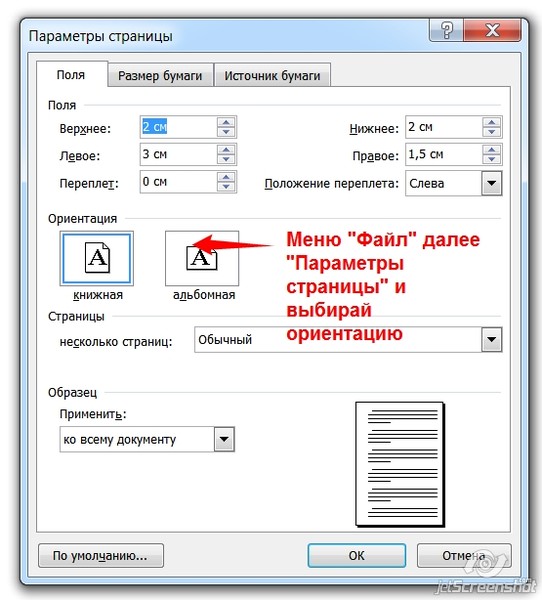This screenshot has height=600, width=542.
Task: Decrease the Нижнее margin with down arrow
Action: click(x=491, y=132)
